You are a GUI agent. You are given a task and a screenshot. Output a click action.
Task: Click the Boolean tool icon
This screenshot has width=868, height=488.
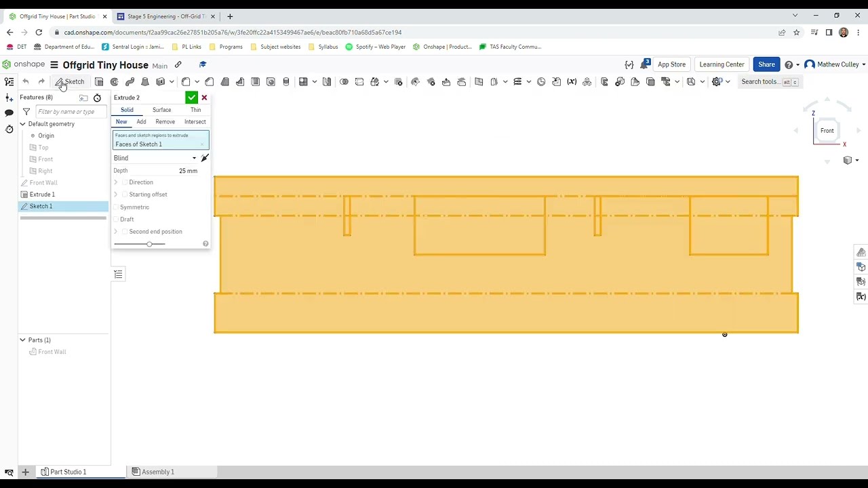tap(344, 81)
